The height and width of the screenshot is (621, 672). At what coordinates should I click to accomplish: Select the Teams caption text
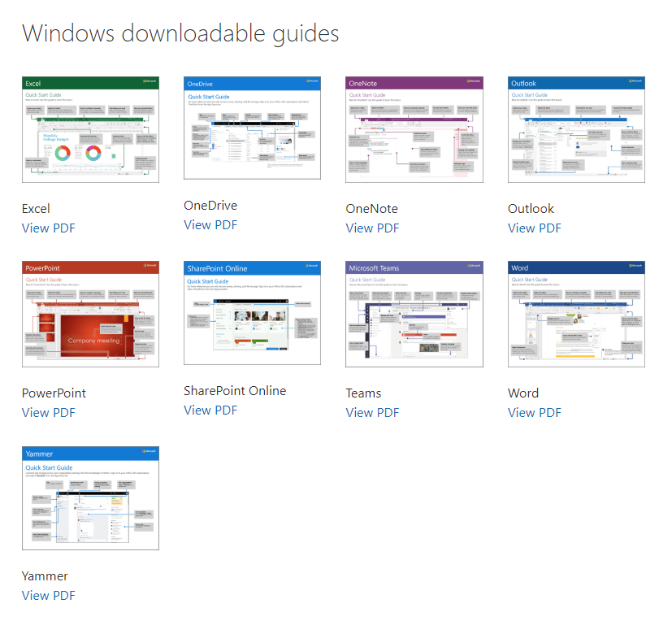pos(363,393)
